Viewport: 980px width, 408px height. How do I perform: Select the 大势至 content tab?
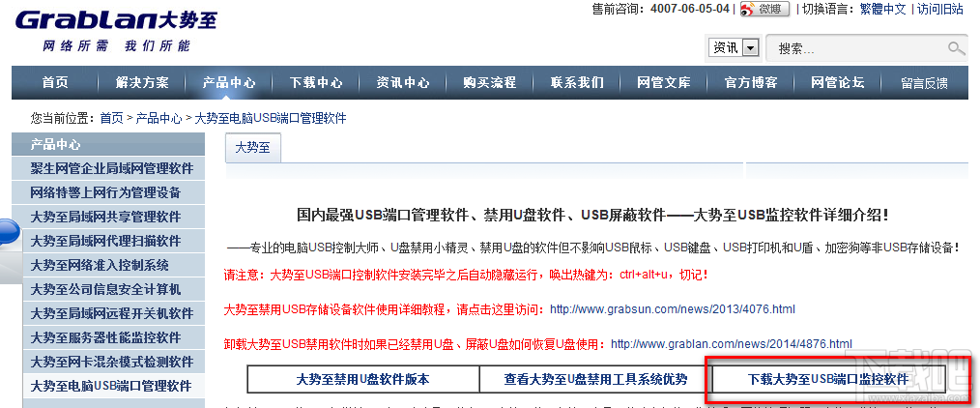252,148
